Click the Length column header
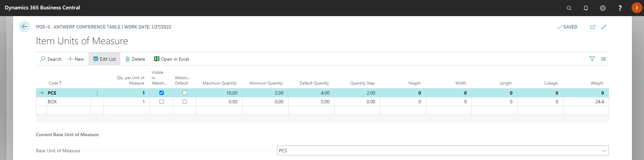 (505, 83)
